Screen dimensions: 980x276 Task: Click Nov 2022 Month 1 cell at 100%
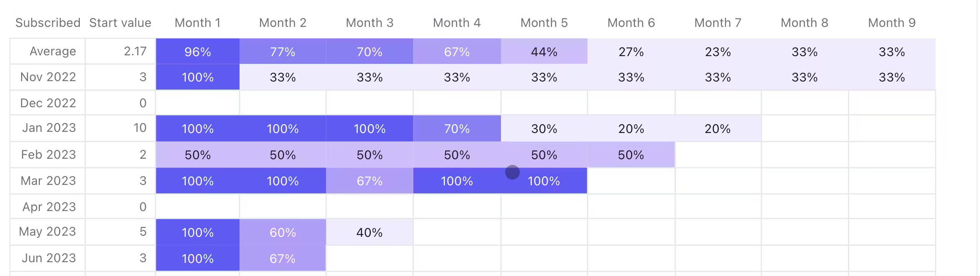click(198, 77)
